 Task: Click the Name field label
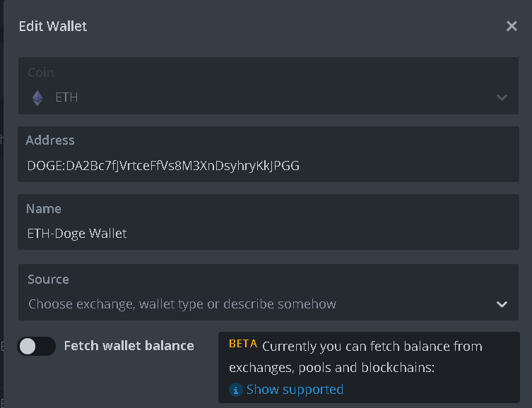click(x=43, y=209)
